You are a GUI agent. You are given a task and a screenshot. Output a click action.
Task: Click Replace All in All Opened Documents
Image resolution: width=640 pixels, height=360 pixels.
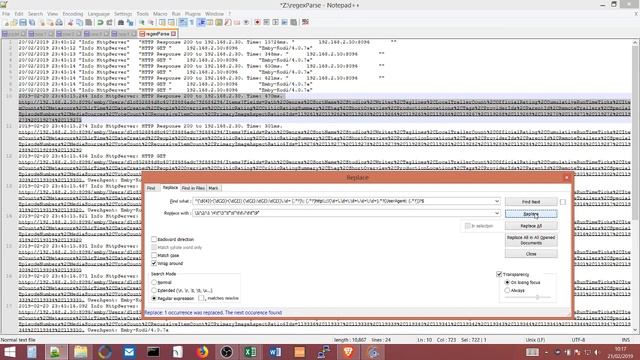click(531, 240)
